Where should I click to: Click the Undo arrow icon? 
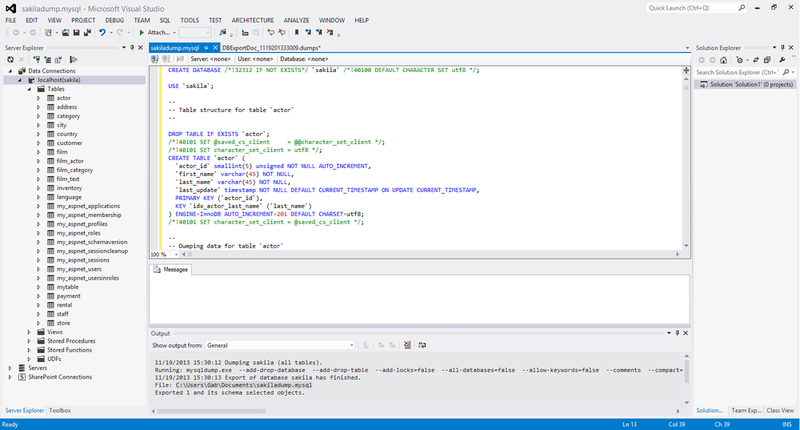pos(103,33)
